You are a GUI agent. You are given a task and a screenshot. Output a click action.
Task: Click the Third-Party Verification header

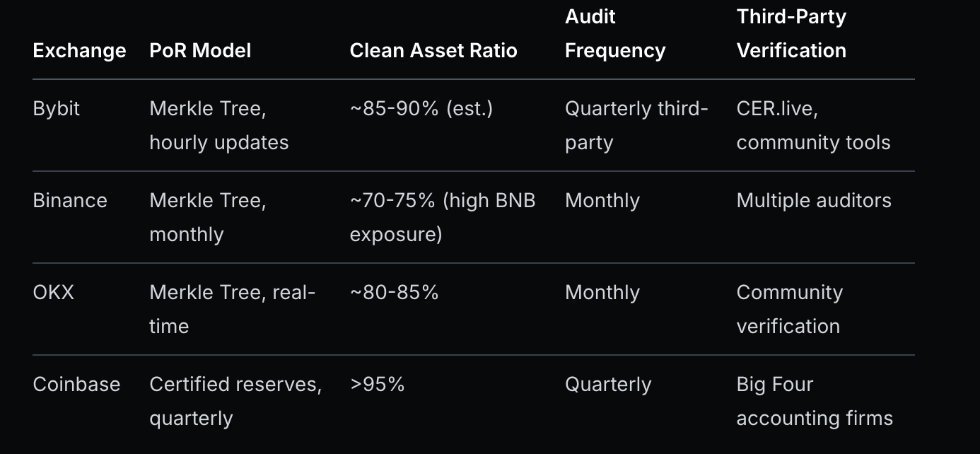coord(791,34)
